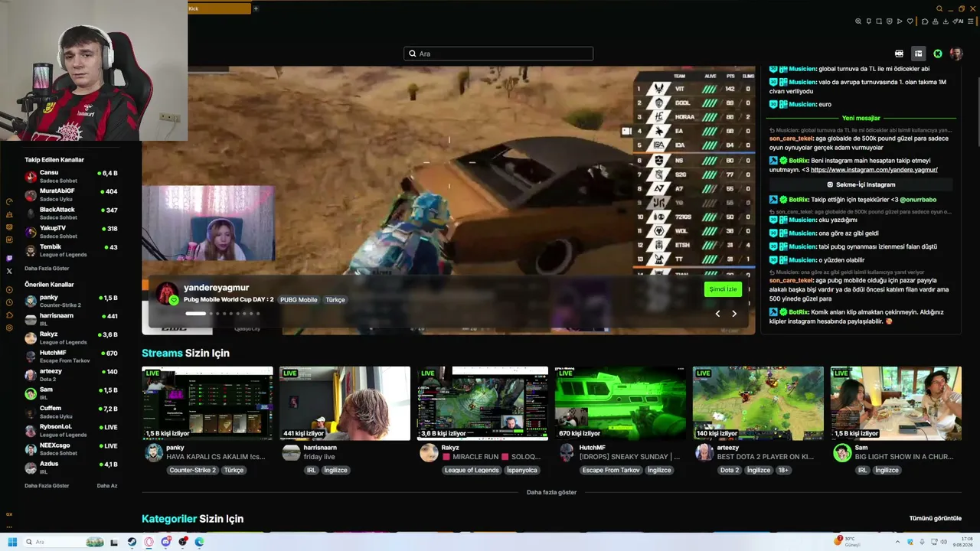The image size is (980, 551).
Task: Open the browser downloads icon
Action: tap(946, 21)
